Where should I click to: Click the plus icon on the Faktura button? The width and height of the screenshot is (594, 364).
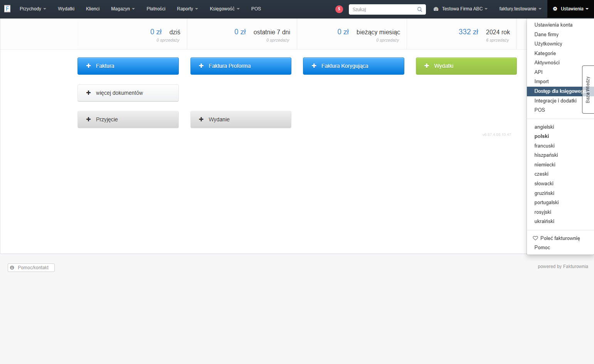pos(89,66)
